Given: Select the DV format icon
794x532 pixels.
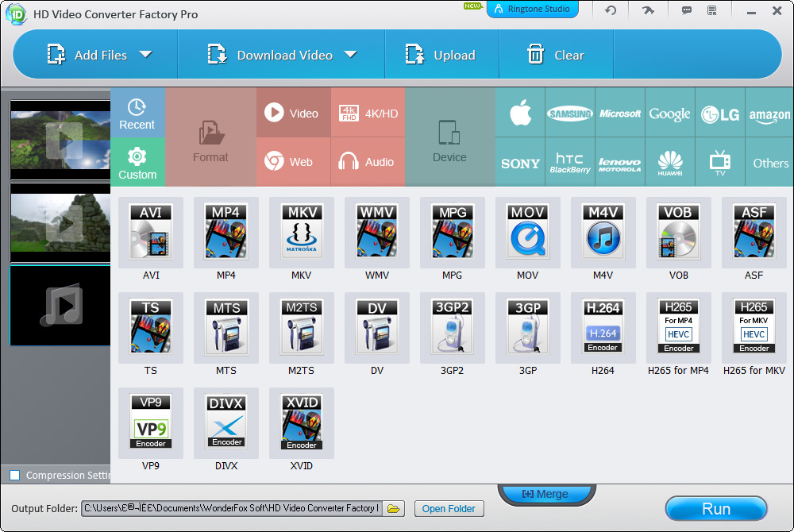Looking at the screenshot, I should tap(376, 327).
